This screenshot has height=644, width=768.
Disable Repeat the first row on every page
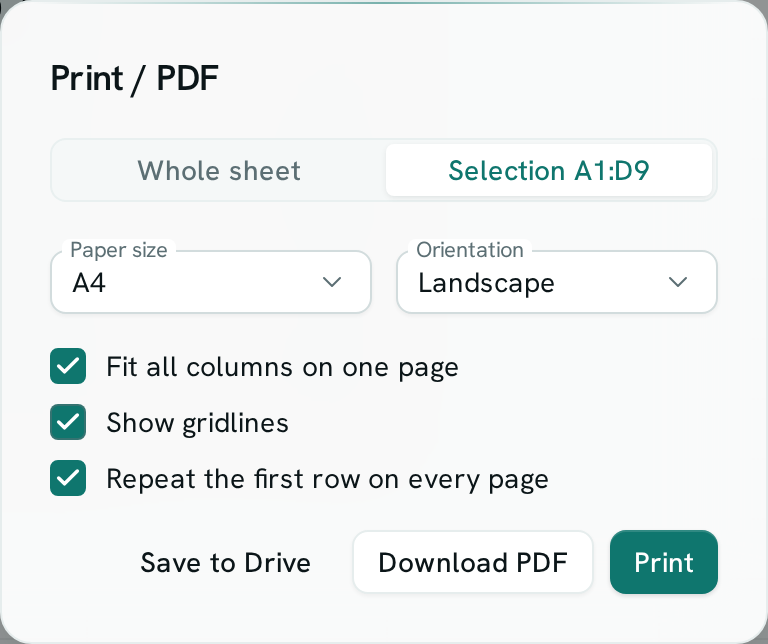68,478
